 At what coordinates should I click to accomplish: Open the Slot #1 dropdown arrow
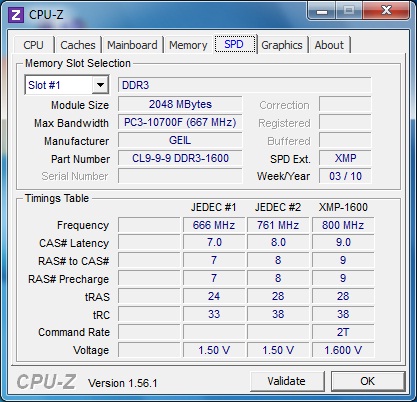(100, 85)
